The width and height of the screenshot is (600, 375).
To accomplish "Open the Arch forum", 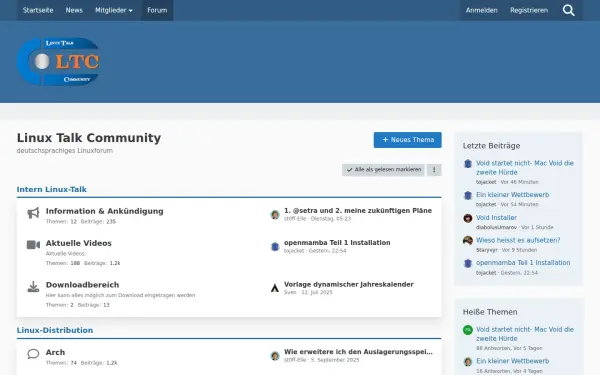I will point(55,352).
